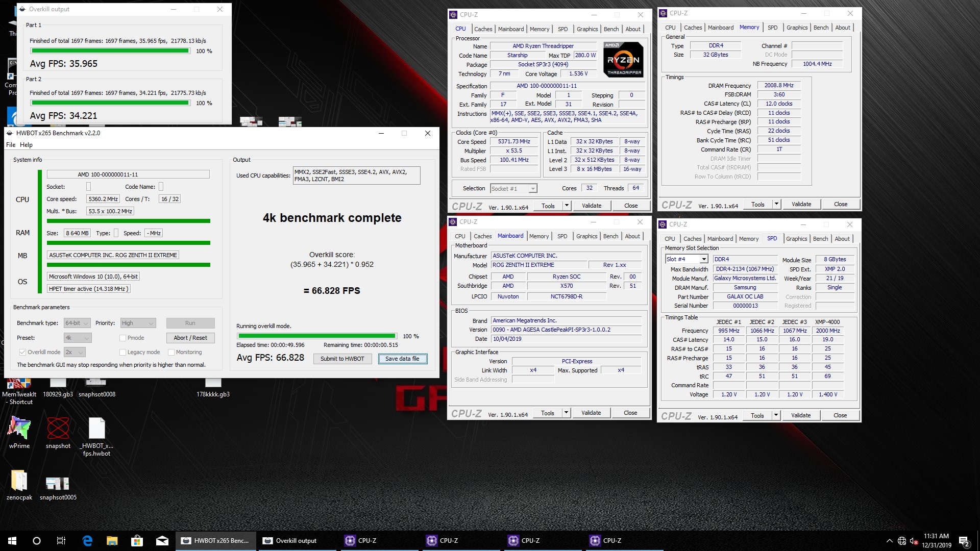Switch to first CPU-Z taskbar button
The image size is (980, 551).
pyautogui.click(x=380, y=541)
